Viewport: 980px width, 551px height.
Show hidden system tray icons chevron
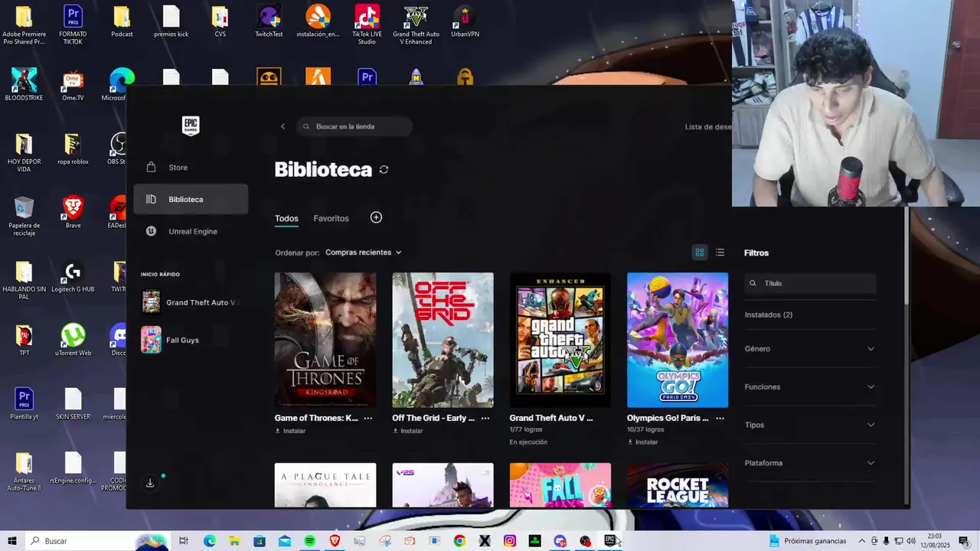(862, 541)
